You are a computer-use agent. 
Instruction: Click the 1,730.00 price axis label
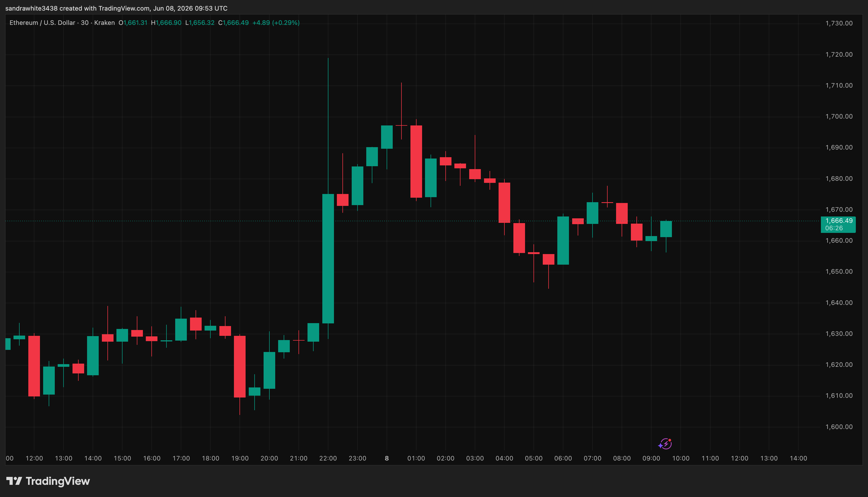click(839, 23)
